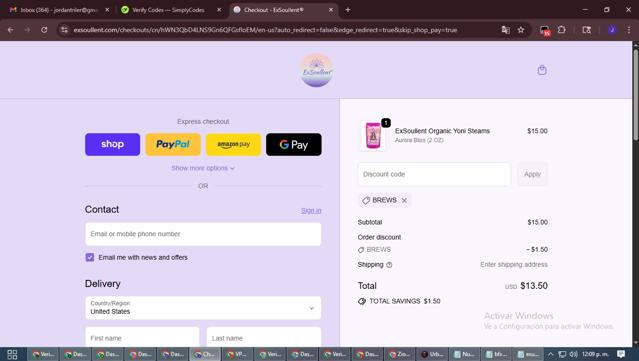Open the shopping bag cart icon
Viewport: 639px width, 361px height.
542,70
